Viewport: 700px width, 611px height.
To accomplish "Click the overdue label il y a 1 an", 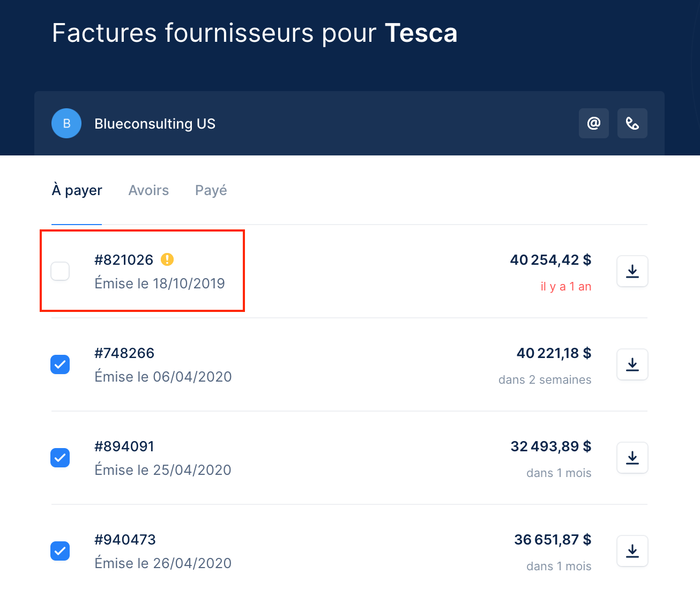I will click(x=566, y=287).
